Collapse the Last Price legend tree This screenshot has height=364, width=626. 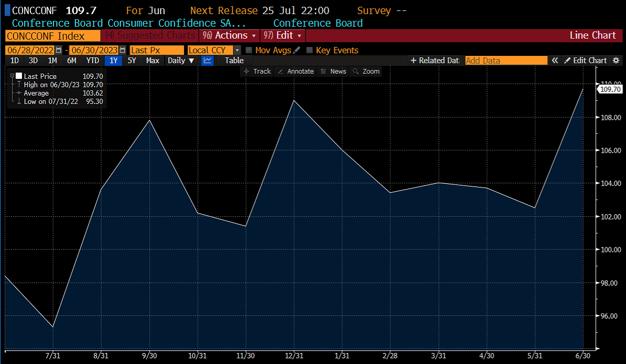point(13,76)
